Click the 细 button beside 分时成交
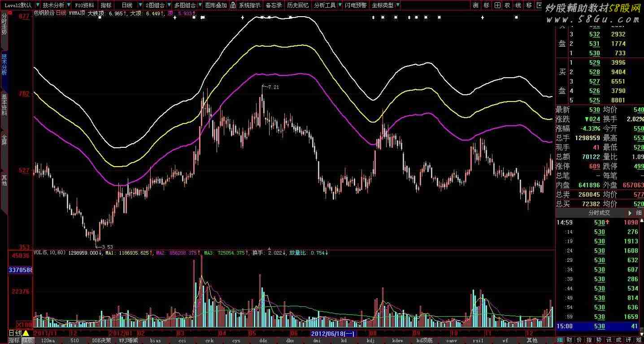Image resolution: width=644 pixels, height=344 pixels. (639, 213)
